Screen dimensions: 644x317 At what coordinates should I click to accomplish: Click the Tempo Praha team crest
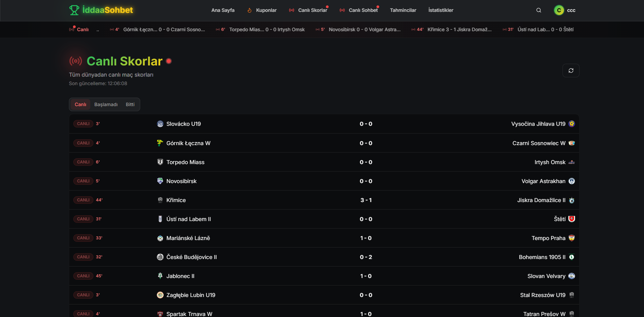[572, 238]
